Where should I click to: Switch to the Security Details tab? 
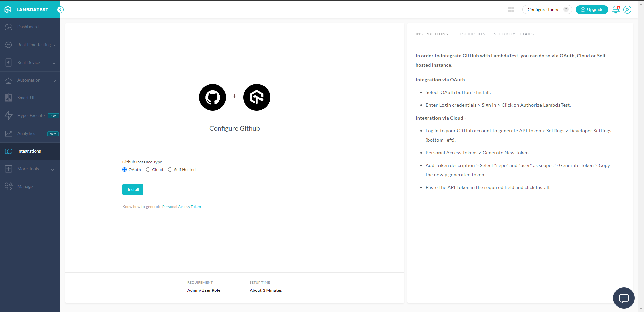click(514, 34)
